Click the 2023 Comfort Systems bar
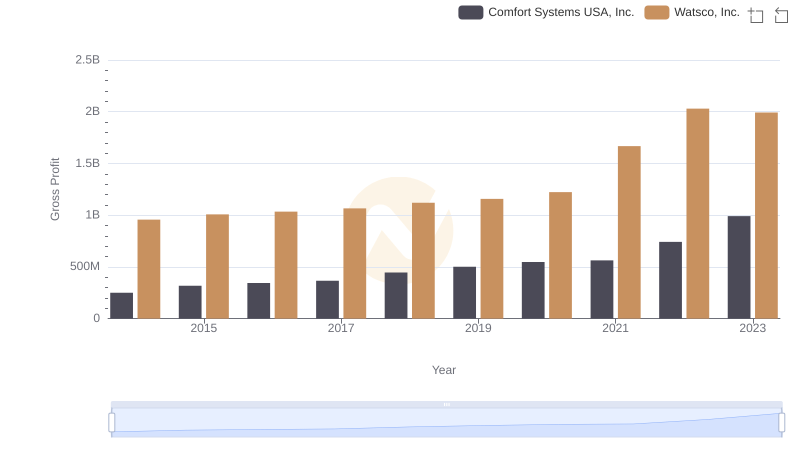Screen dimensions: 800x461 coord(739,267)
